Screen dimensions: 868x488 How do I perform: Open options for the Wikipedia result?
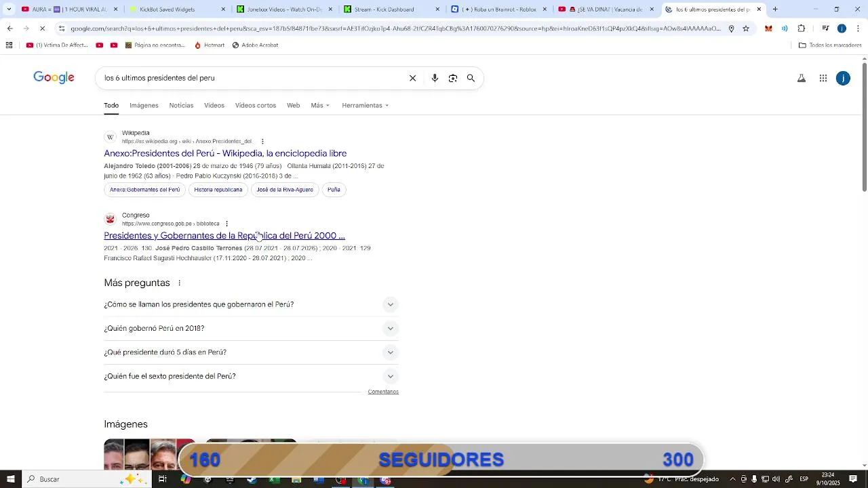[262, 142]
